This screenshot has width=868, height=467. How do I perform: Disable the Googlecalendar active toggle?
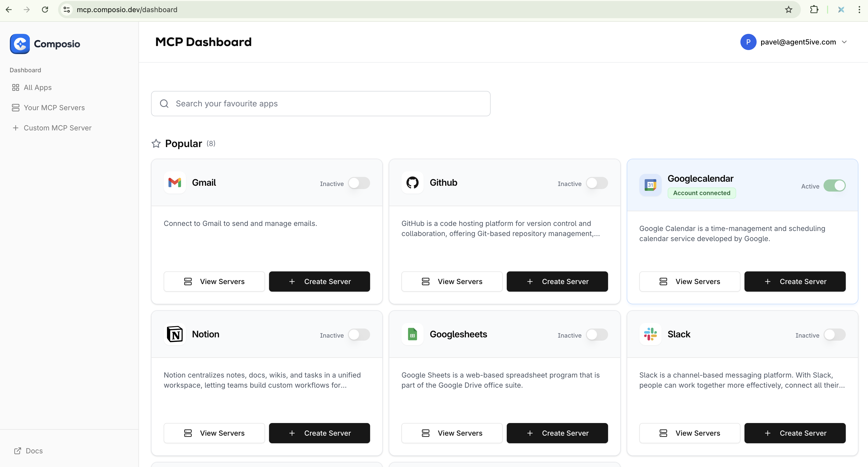tap(834, 186)
